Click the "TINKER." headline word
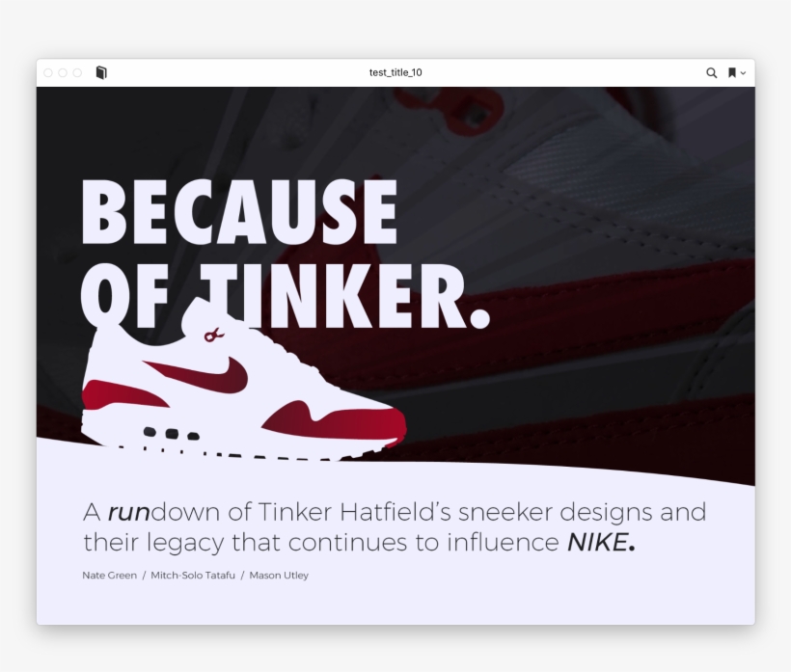The height and width of the screenshot is (672, 791). click(347, 297)
